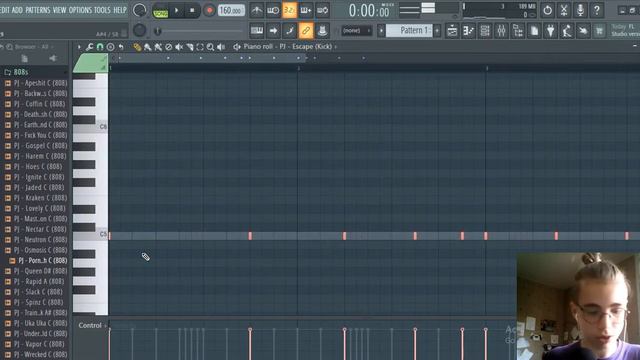
Task: Toggle typing keyboard to piano
Action: coord(257,31)
